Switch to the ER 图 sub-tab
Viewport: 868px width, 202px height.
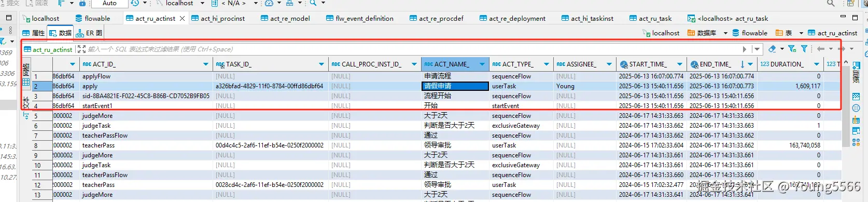(89, 33)
